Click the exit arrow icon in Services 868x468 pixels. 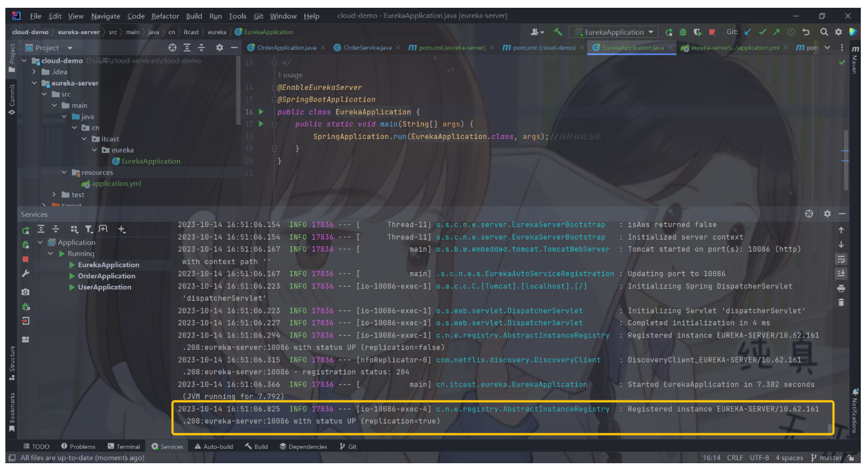point(25,321)
